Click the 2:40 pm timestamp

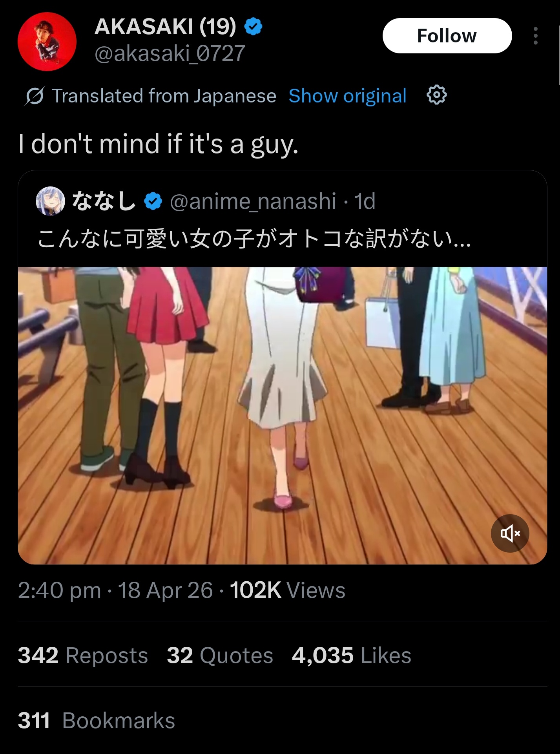point(60,590)
